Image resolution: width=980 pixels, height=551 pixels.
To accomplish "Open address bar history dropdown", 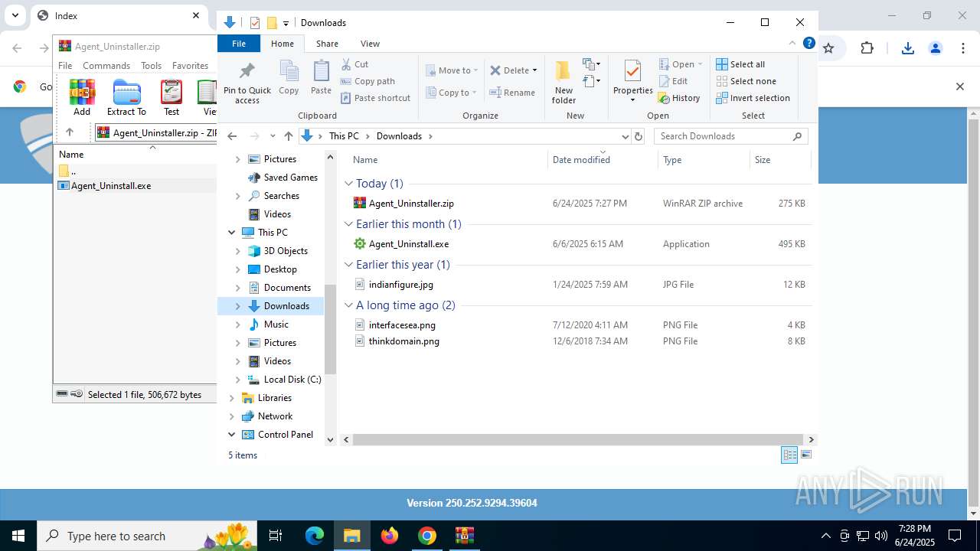I will click(625, 136).
